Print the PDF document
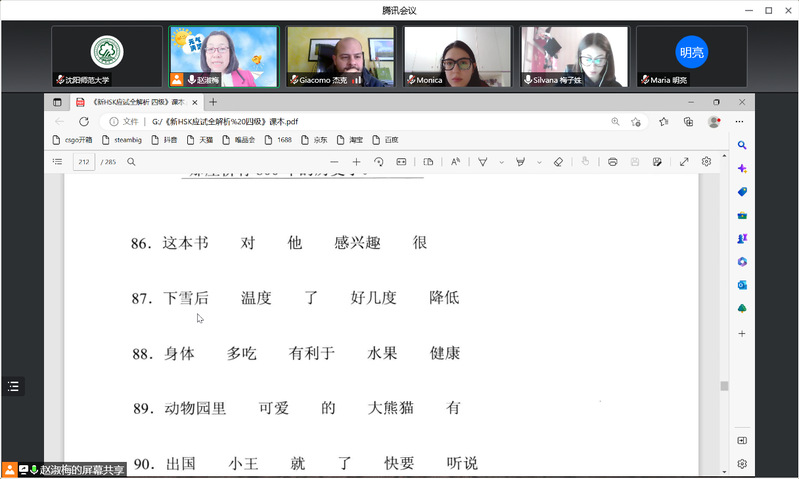The image size is (799, 479). [612, 162]
